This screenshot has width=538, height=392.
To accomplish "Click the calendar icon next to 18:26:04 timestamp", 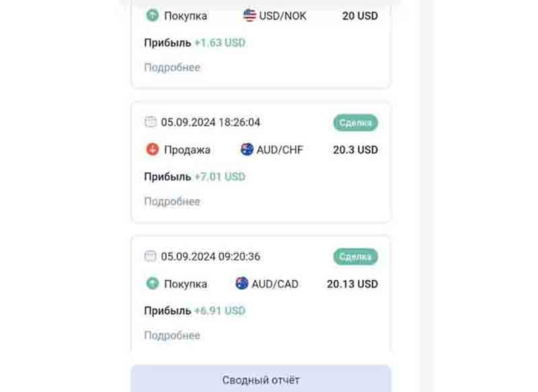I will pos(151,122).
